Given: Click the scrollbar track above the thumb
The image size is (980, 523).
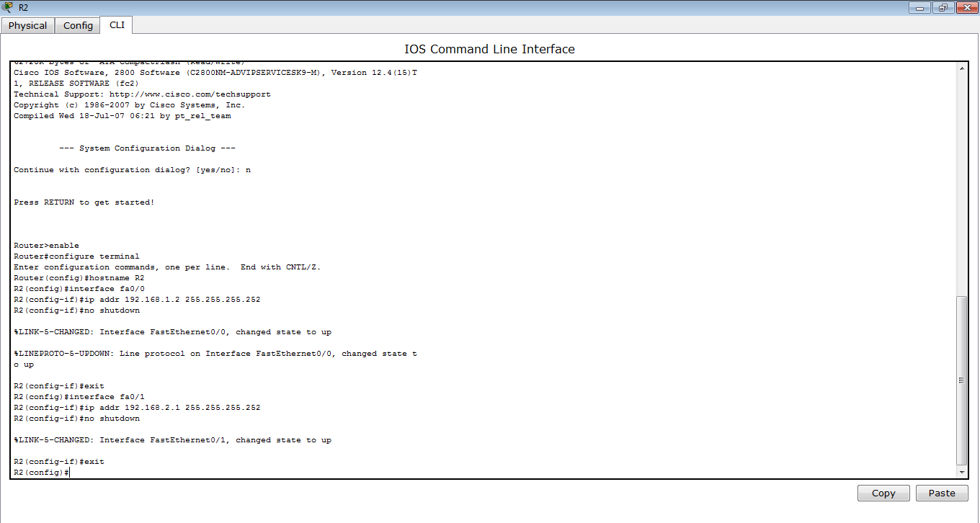Looking at the screenshot, I should (x=962, y=180).
